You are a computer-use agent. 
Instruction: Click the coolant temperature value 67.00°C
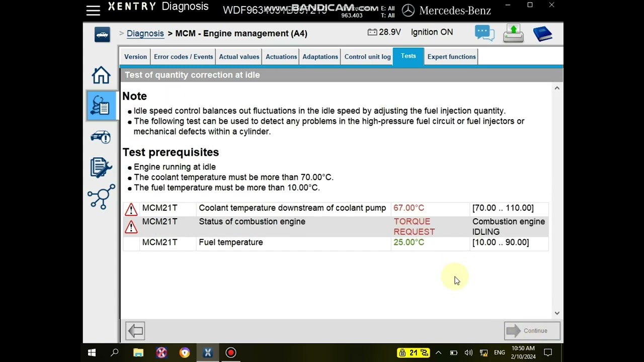(x=409, y=208)
